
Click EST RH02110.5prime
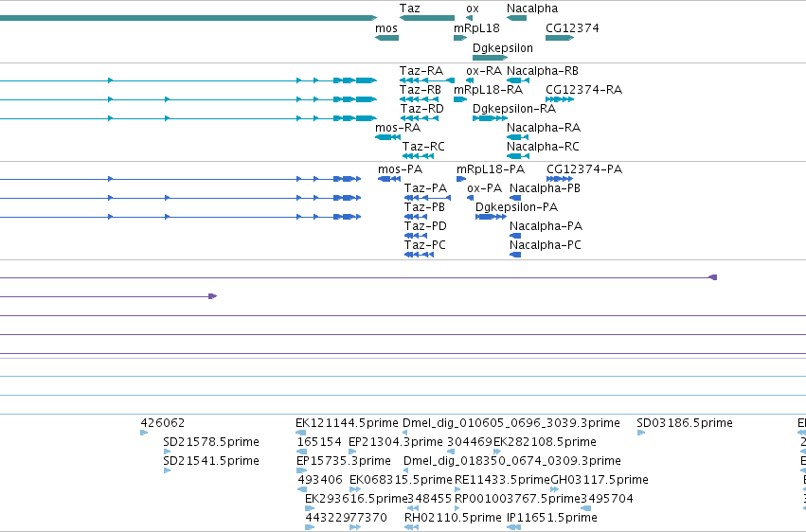(x=453, y=518)
